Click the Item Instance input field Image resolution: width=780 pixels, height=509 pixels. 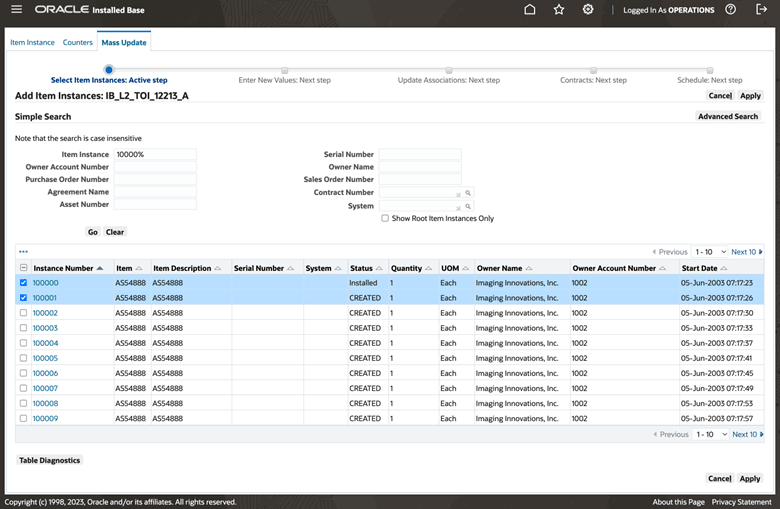tap(155, 154)
